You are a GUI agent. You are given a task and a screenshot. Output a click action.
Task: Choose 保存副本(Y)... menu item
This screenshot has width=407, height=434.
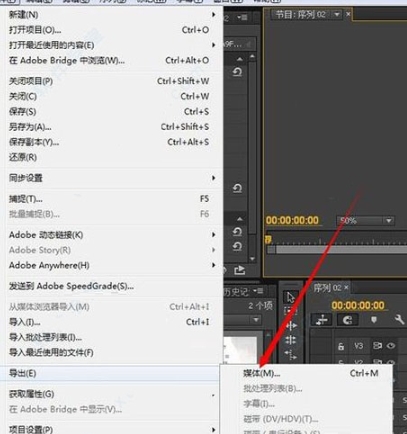112,142
